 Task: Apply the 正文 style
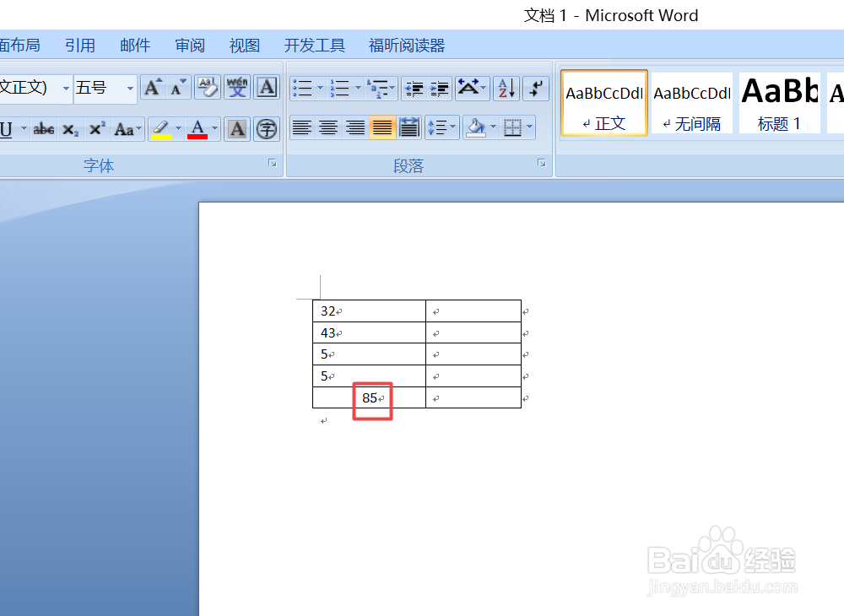[x=604, y=103]
